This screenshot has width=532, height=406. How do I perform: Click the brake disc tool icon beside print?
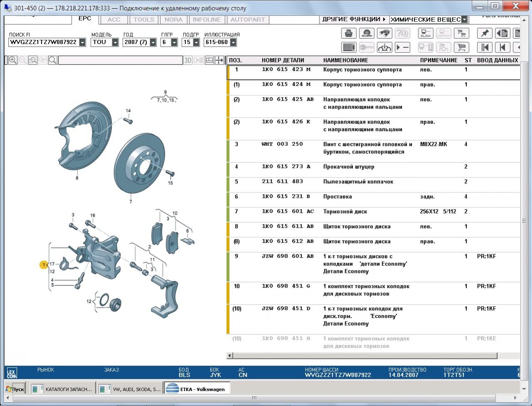366,33
